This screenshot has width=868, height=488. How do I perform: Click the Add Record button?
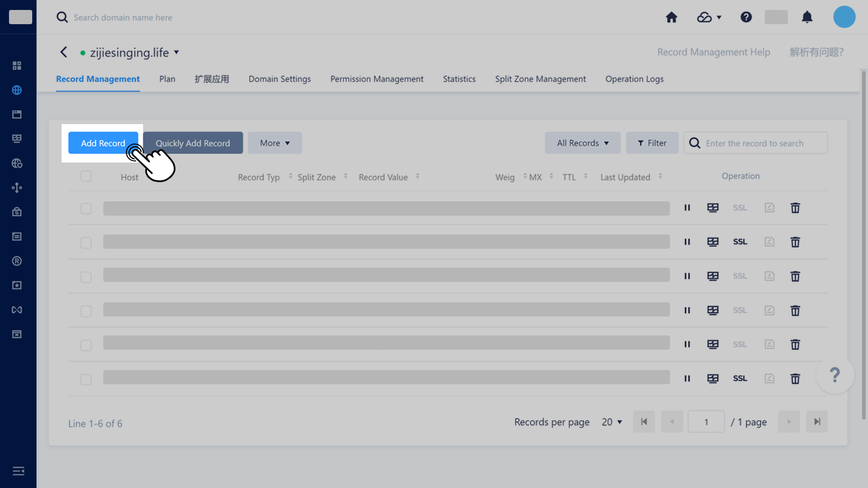[x=103, y=143]
